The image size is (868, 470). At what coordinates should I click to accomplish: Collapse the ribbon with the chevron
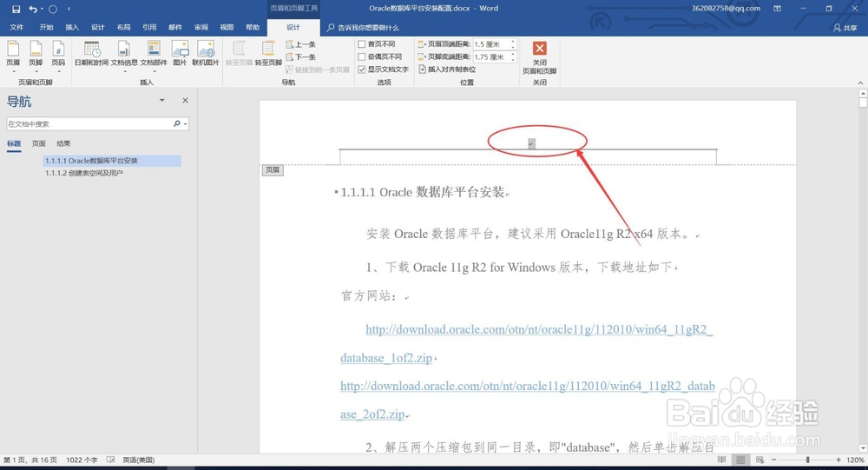click(x=860, y=83)
